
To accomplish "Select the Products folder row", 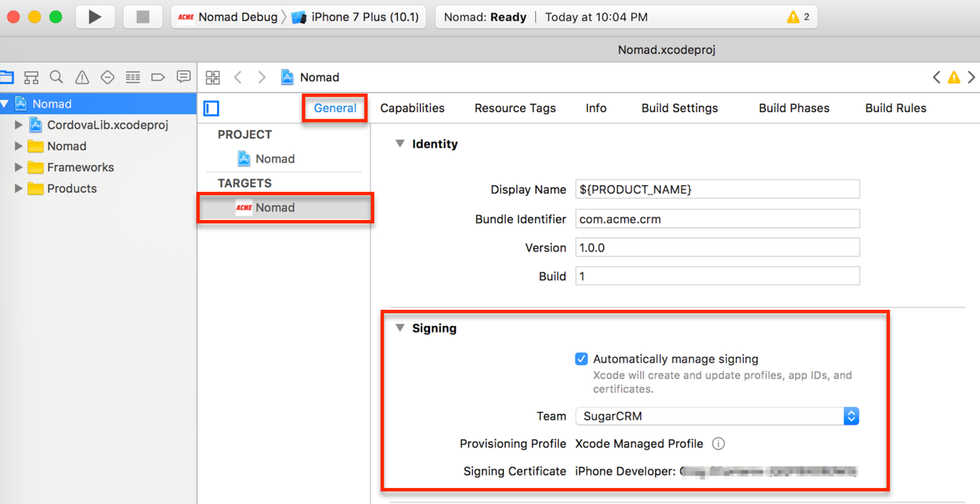I will coord(98,188).
